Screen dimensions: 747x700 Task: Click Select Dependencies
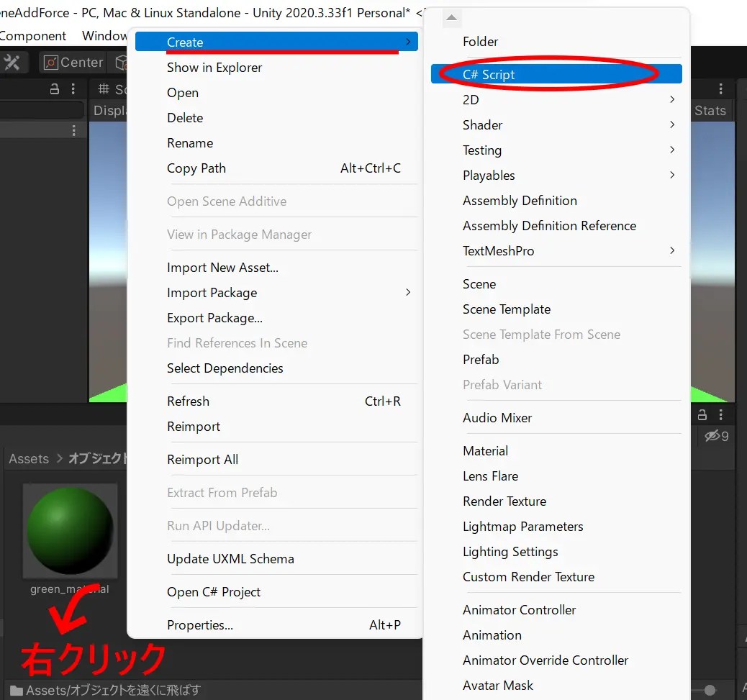pyautogui.click(x=276, y=368)
